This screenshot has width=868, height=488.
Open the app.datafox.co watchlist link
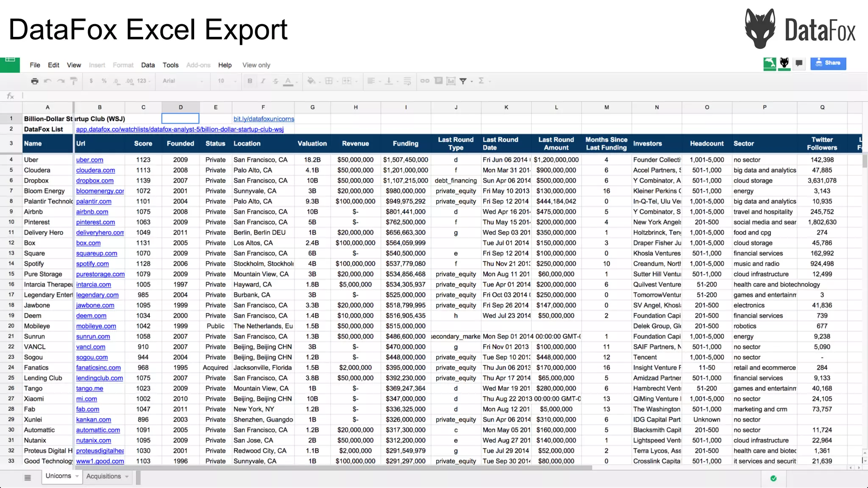180,129
